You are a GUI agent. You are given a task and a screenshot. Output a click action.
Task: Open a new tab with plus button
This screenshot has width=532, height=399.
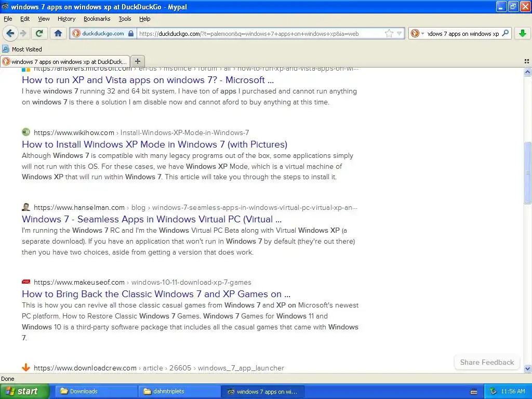137,61
